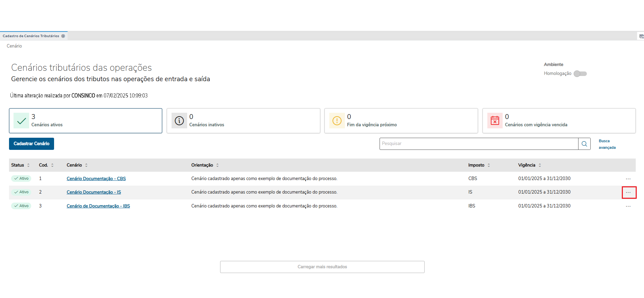This screenshot has width=644, height=298.
Task: Open the Cenário Documentação - CBS link
Action: coord(96,179)
